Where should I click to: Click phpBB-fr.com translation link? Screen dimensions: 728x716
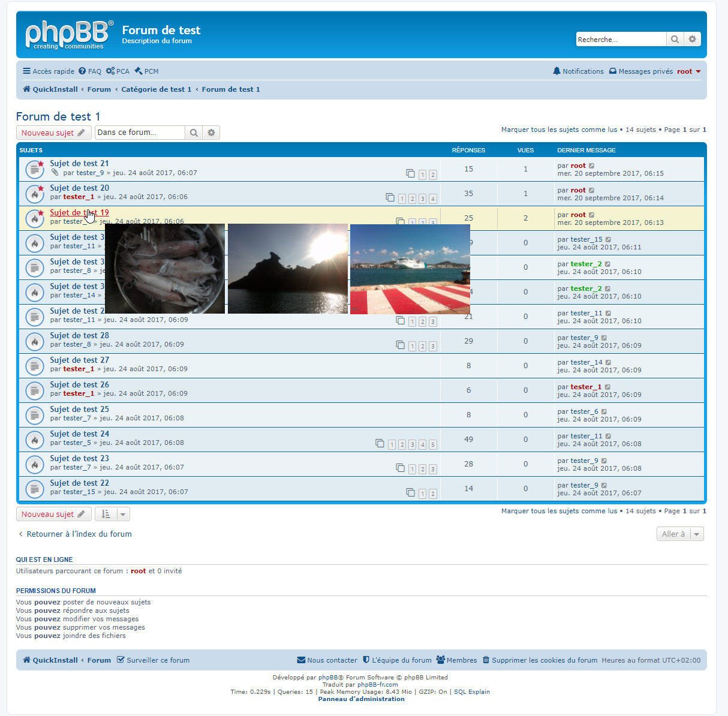coord(378,685)
